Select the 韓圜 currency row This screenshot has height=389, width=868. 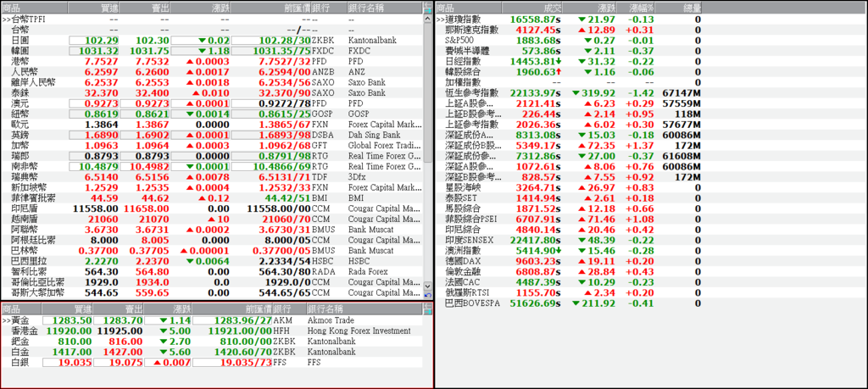[x=211, y=51]
